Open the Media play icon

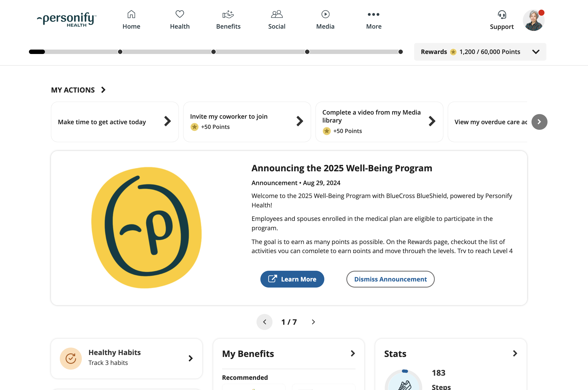click(325, 14)
